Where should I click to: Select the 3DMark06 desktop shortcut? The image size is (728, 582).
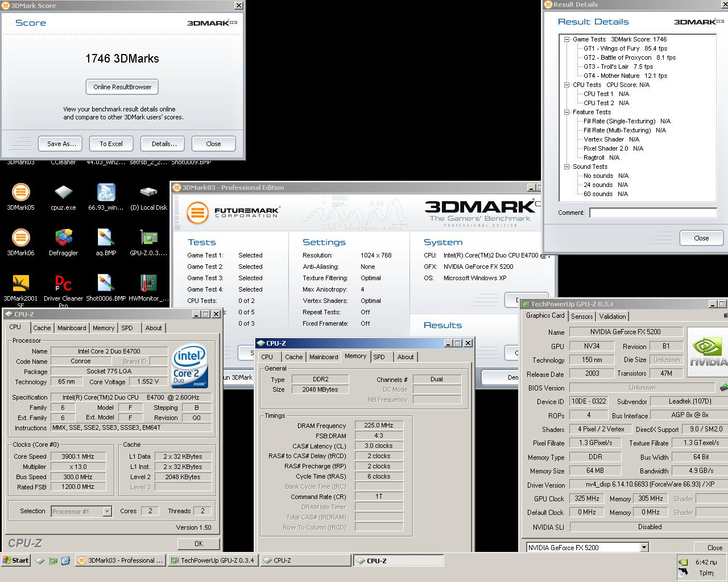[20, 242]
